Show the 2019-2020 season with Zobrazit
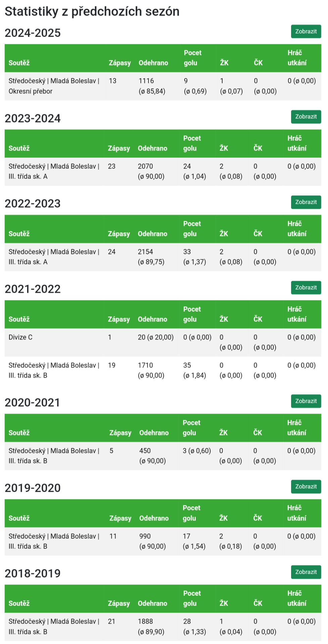Screen dimensions: 328x644 tap(306, 486)
